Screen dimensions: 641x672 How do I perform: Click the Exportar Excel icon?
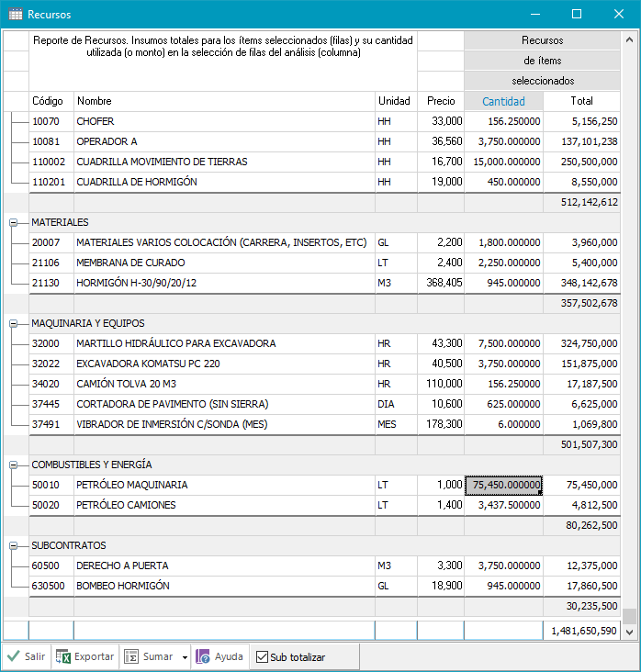(63, 656)
